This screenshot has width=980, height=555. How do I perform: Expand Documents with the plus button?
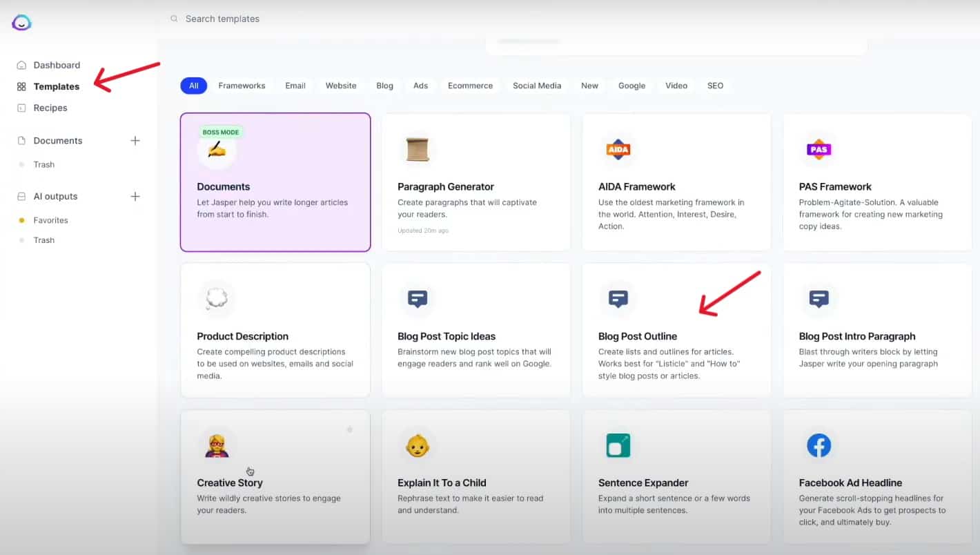click(135, 140)
